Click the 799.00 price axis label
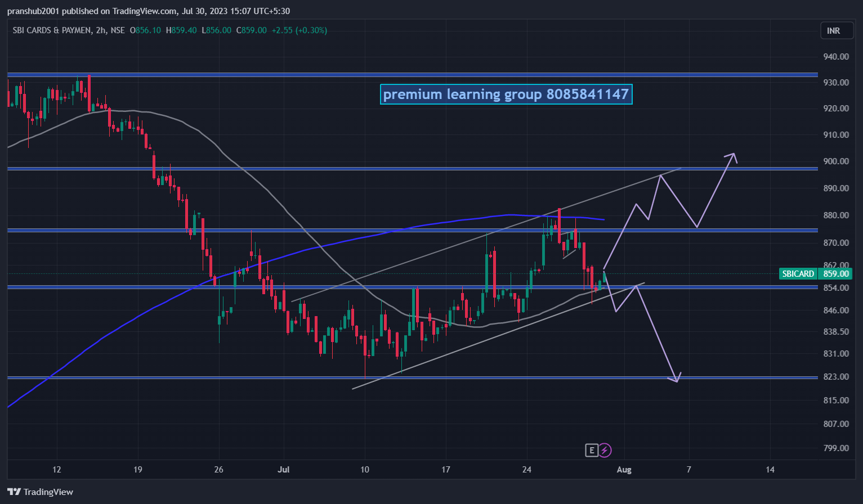 coord(836,448)
